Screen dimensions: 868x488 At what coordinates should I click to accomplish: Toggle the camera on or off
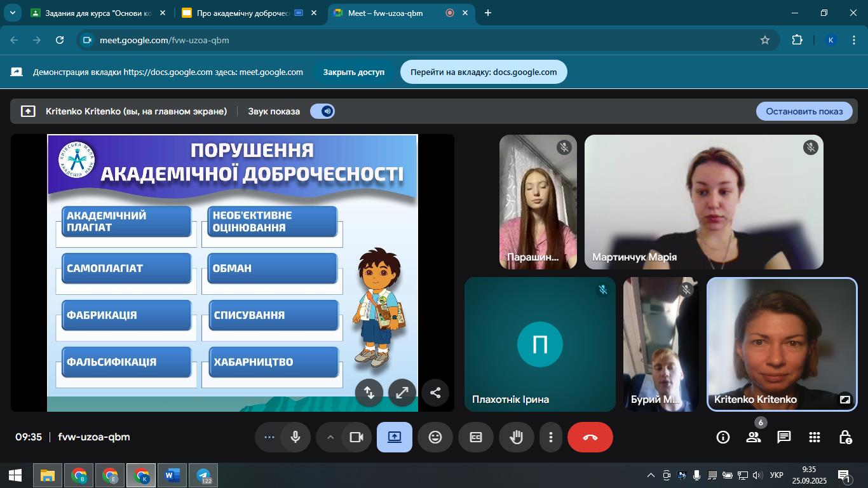coord(356,437)
